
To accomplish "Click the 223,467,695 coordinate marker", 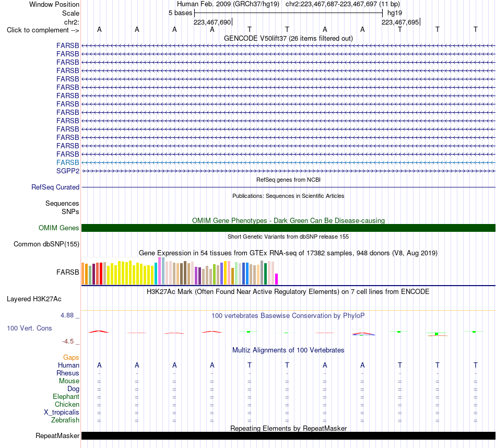I will 400,22.
